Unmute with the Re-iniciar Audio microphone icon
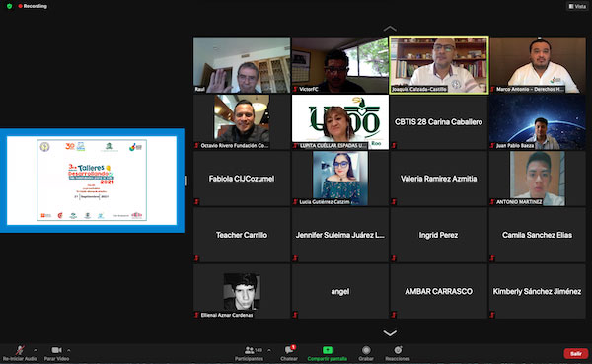Screen dimensions: 592x364 (x=20, y=350)
